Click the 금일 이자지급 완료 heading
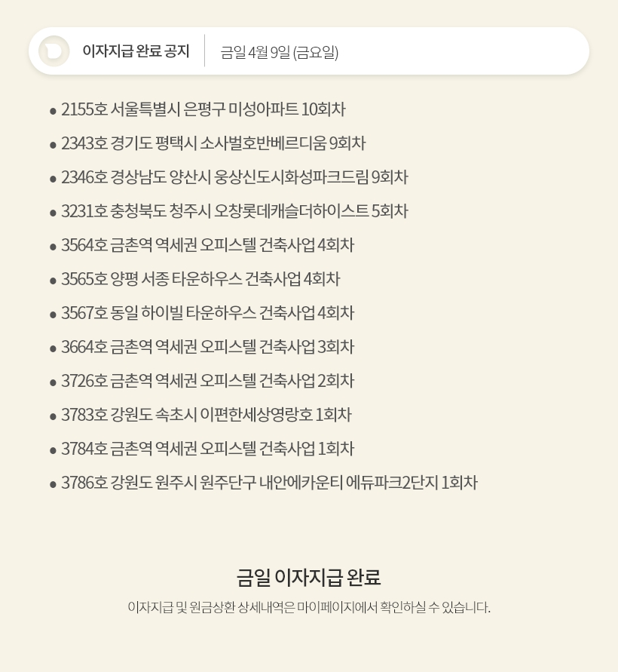This screenshot has width=618, height=672. [x=309, y=577]
